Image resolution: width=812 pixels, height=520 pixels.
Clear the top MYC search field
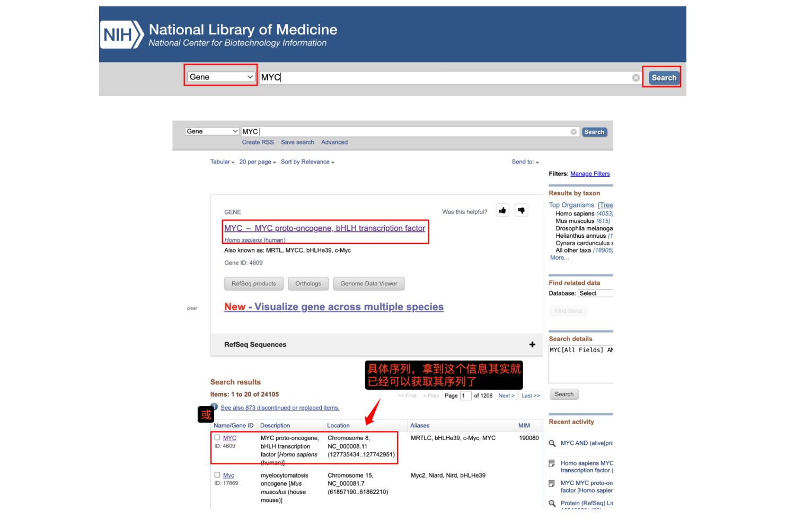pos(636,78)
